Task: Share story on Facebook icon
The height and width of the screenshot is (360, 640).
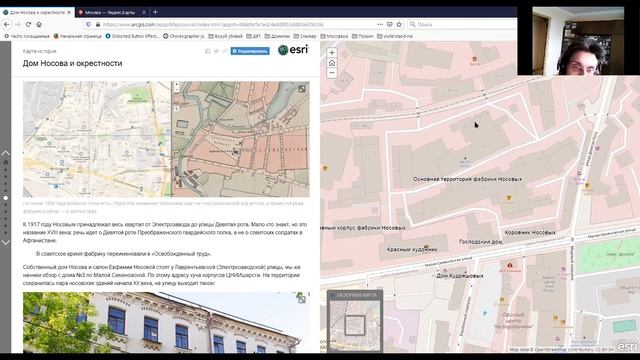Action: click(x=208, y=51)
